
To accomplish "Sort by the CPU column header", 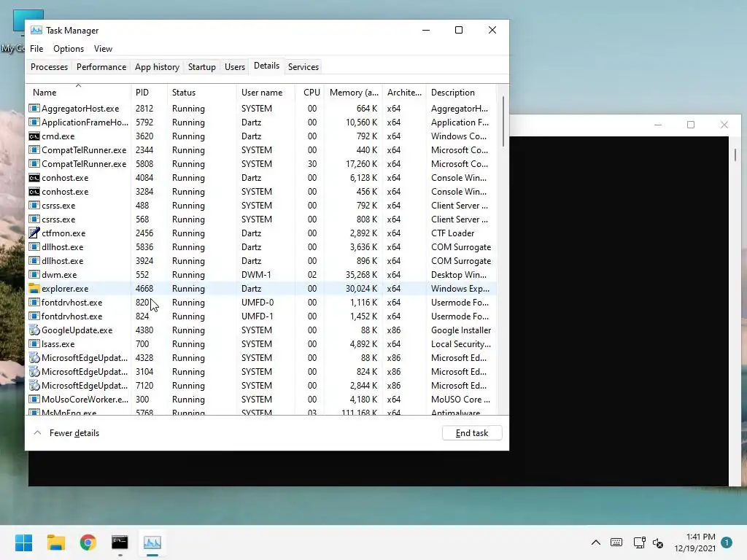I will (309, 93).
